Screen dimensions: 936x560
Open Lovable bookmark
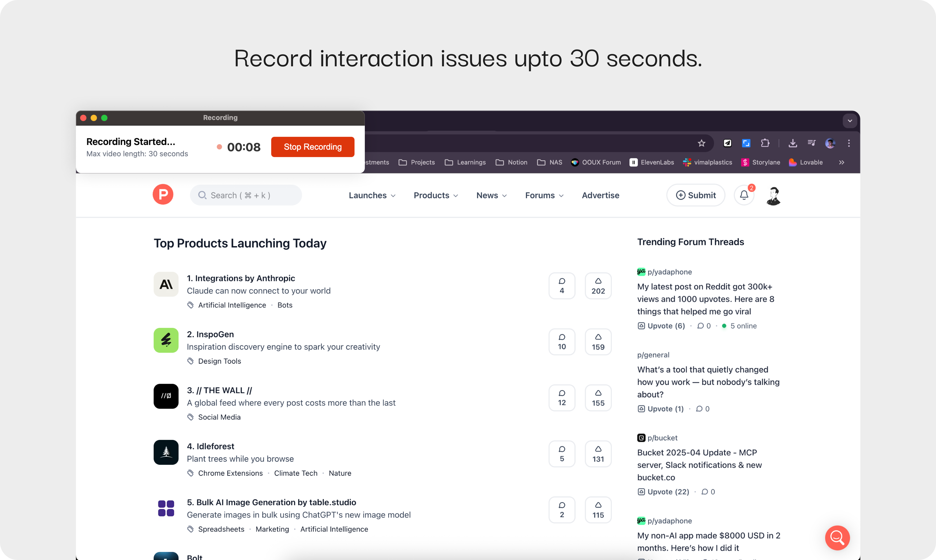806,162
